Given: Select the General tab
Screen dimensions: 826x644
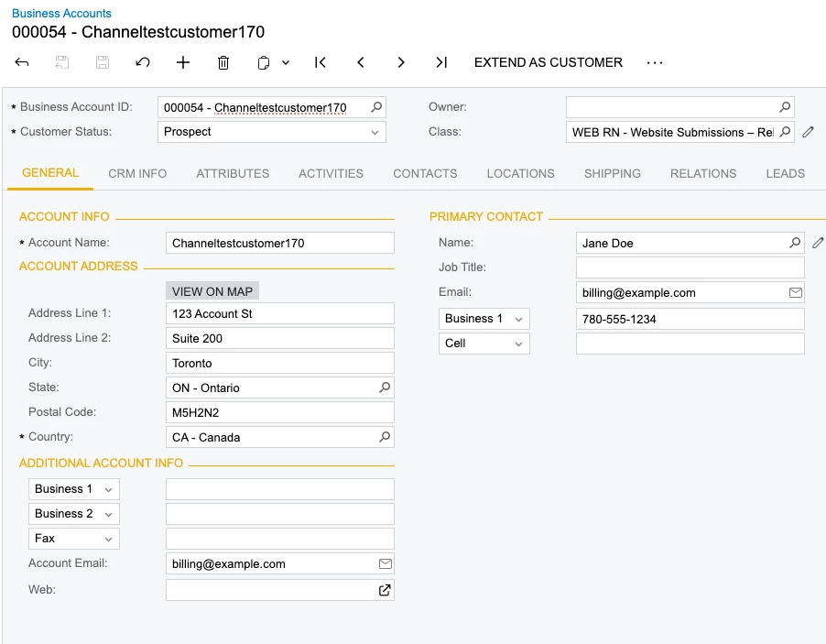Looking at the screenshot, I should pyautogui.click(x=50, y=173).
